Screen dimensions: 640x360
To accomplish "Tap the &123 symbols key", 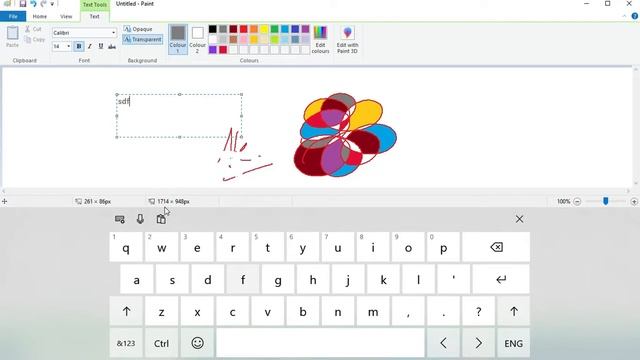I will coord(126,343).
